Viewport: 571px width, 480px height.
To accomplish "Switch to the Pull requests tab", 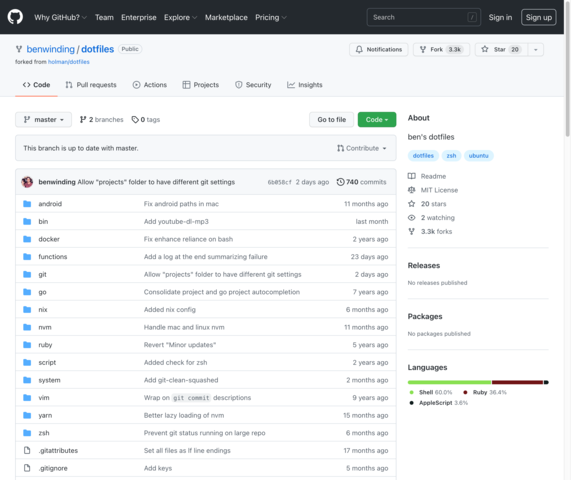I will pos(91,85).
